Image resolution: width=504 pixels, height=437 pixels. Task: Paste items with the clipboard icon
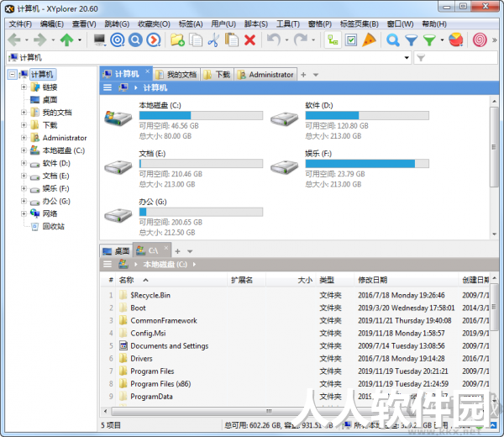[232, 39]
